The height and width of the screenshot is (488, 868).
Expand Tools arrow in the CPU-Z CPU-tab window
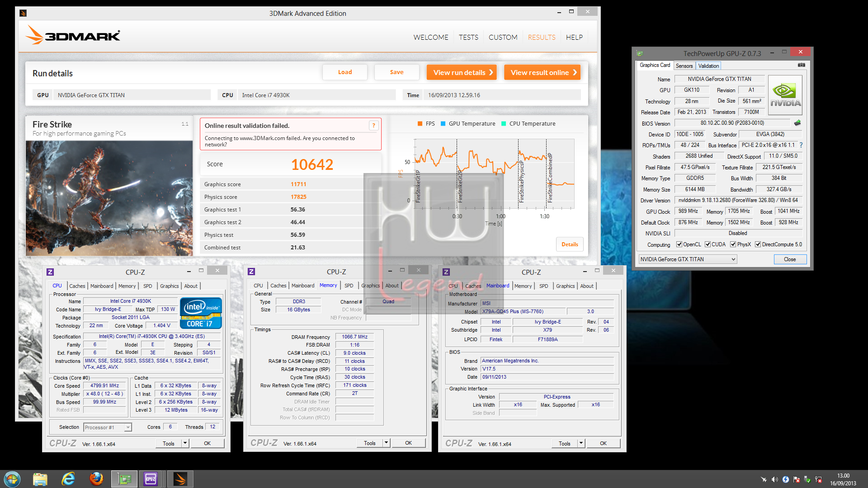coord(185,443)
